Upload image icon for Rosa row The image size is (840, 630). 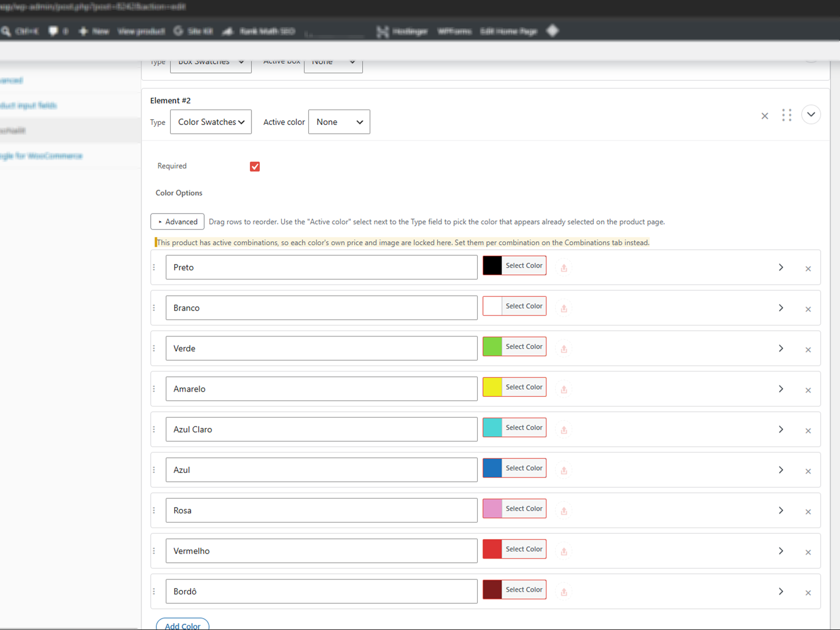coord(564,511)
